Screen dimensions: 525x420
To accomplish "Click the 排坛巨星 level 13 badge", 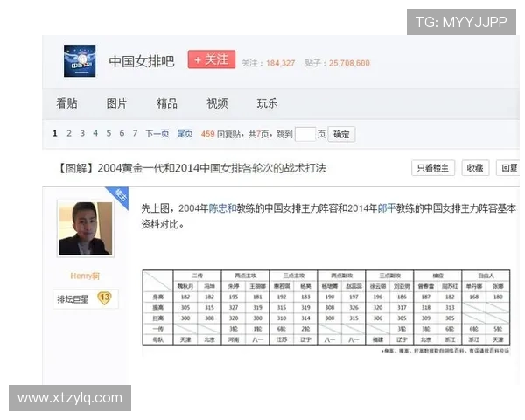I will [86, 298].
